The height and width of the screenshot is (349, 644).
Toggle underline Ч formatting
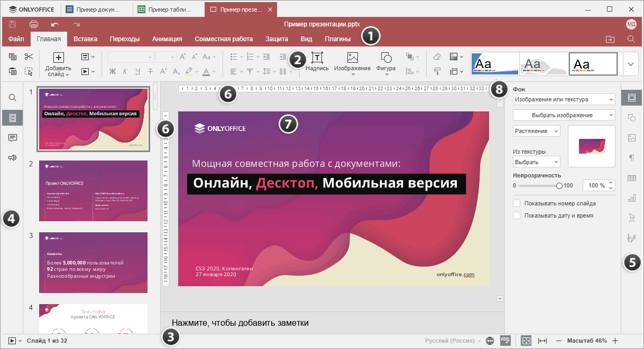138,71
